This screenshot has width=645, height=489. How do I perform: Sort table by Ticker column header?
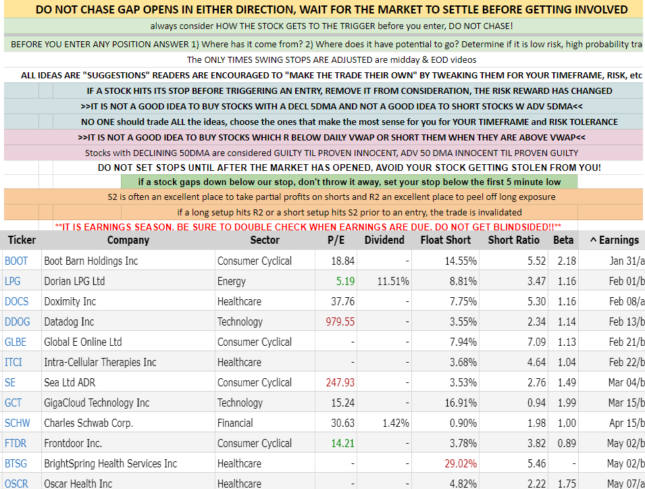tap(22, 240)
